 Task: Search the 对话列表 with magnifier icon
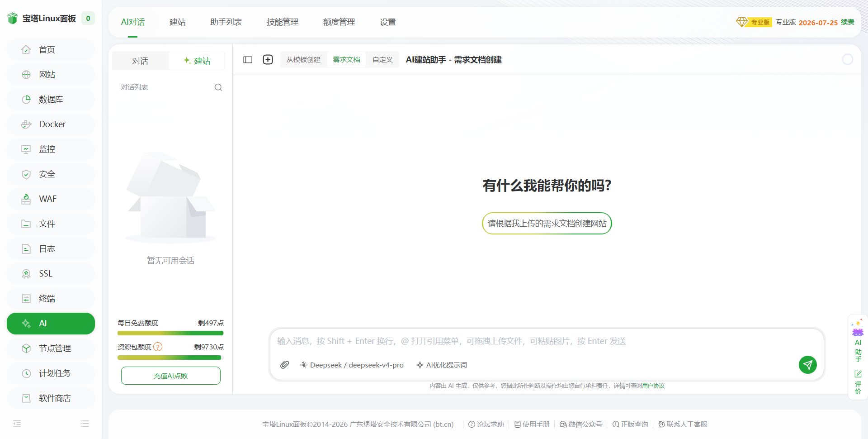[218, 87]
